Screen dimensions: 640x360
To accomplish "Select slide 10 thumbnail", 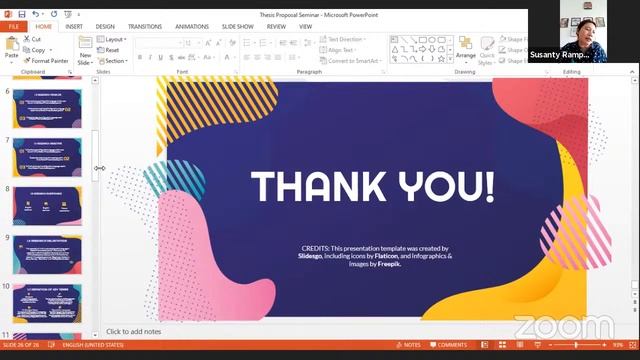I will (47, 303).
